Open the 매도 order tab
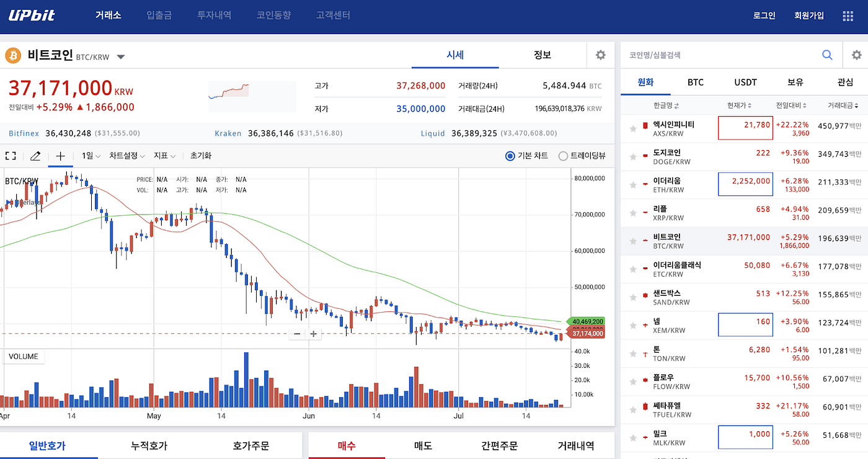Image resolution: width=868 pixels, height=459 pixels. pyautogui.click(x=423, y=445)
